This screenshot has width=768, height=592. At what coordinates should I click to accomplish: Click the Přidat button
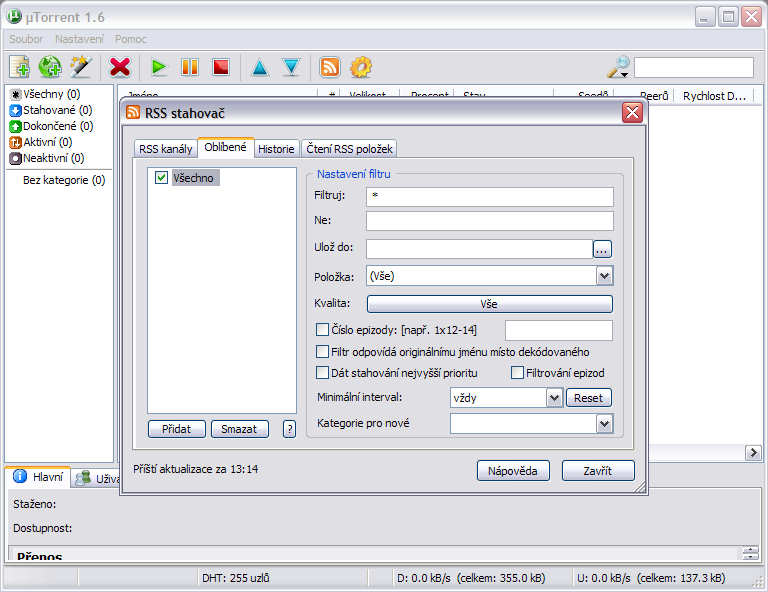point(176,429)
